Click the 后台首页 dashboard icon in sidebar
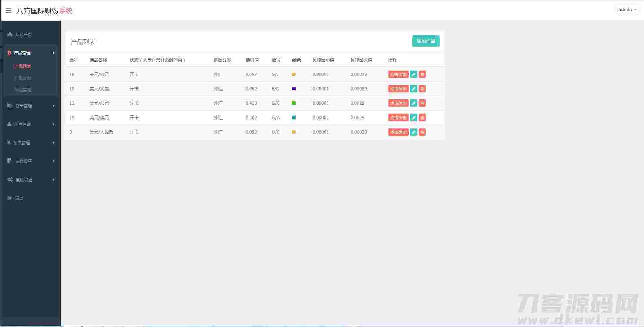The image size is (644, 327). (10, 34)
